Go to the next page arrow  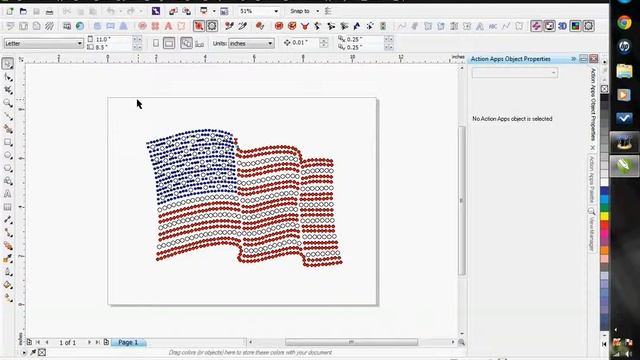click(89, 342)
